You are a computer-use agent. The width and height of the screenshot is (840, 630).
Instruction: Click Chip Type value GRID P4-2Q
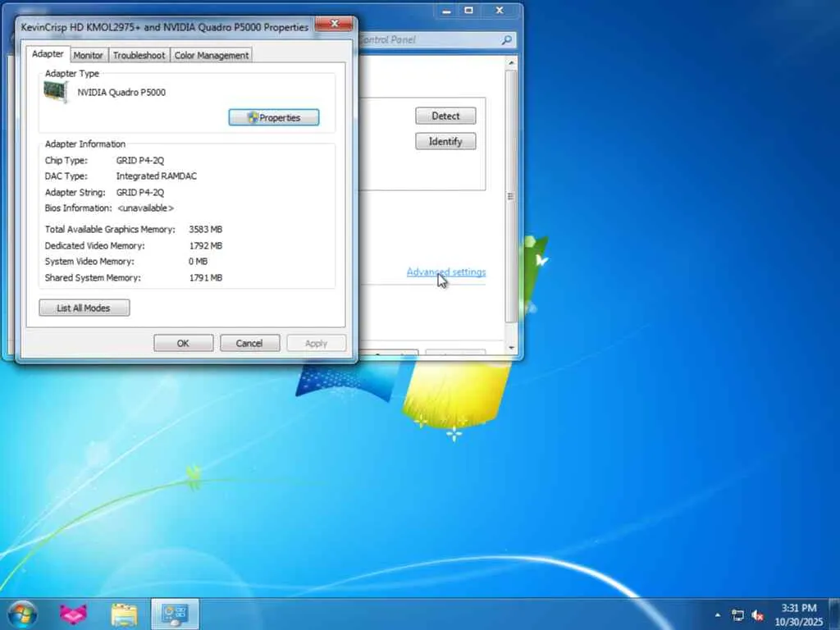click(x=139, y=160)
